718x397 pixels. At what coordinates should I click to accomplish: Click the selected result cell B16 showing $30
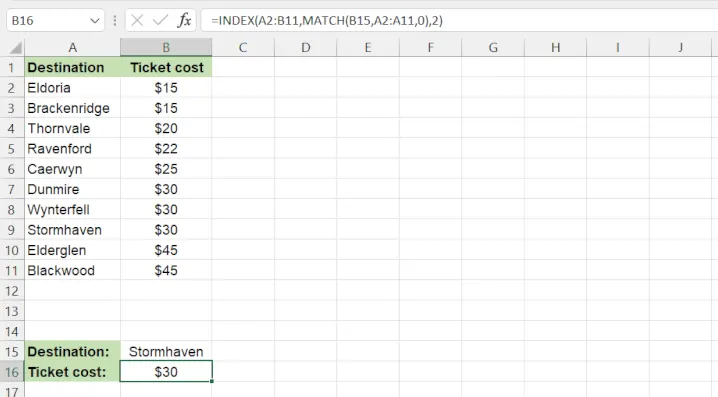tap(166, 371)
